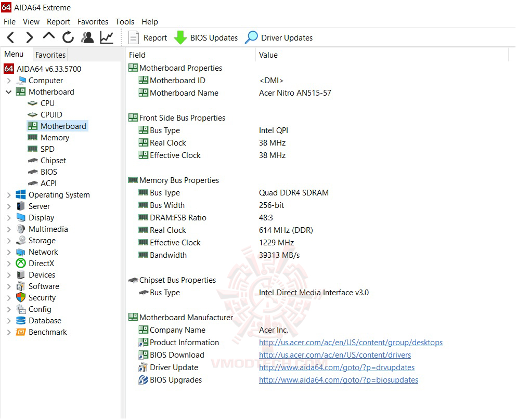Viewport: 517px width, 420px height.
Task: Open the View menu
Action: click(x=31, y=22)
